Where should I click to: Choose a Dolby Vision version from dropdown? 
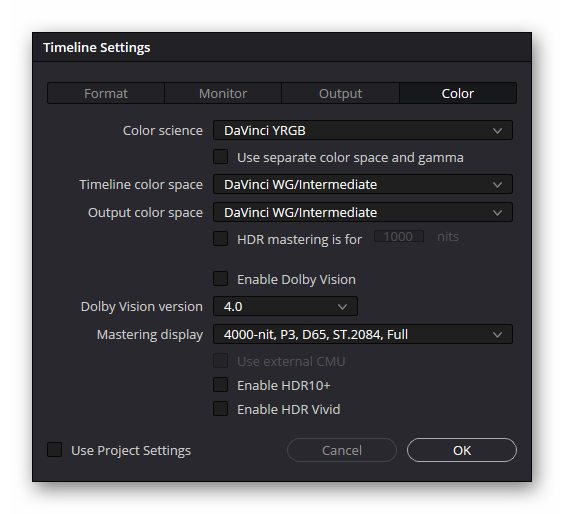click(285, 306)
